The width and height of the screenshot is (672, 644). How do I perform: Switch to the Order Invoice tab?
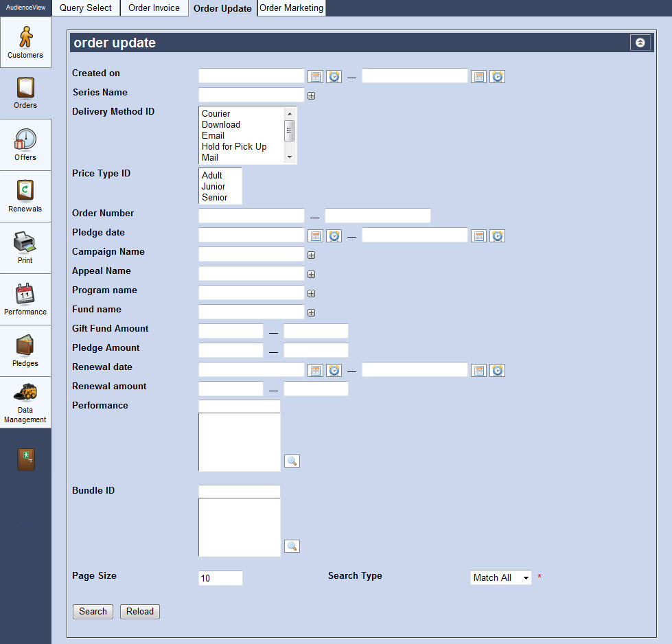coord(154,8)
